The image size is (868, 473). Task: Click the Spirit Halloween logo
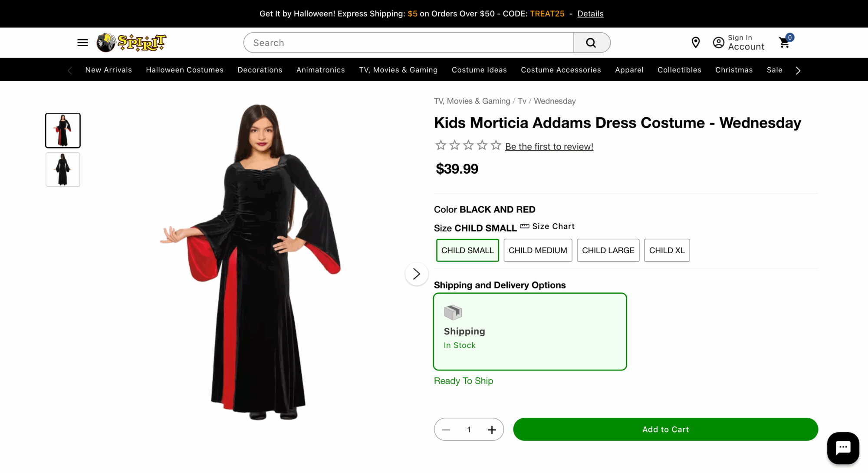click(x=131, y=43)
